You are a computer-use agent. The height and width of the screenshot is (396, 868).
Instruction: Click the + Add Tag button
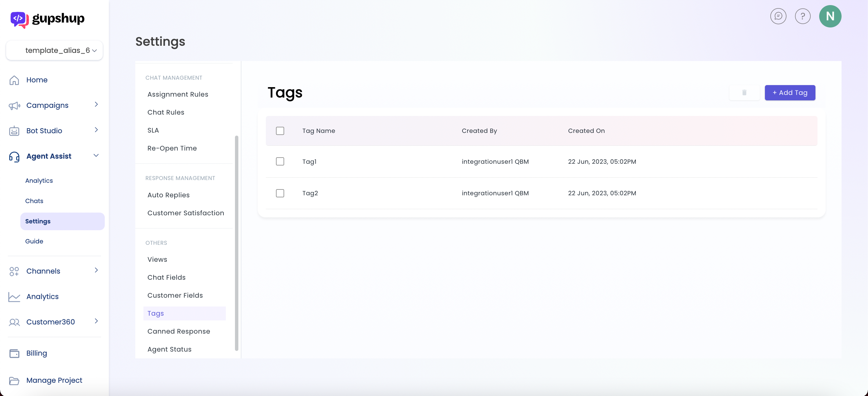pos(790,93)
